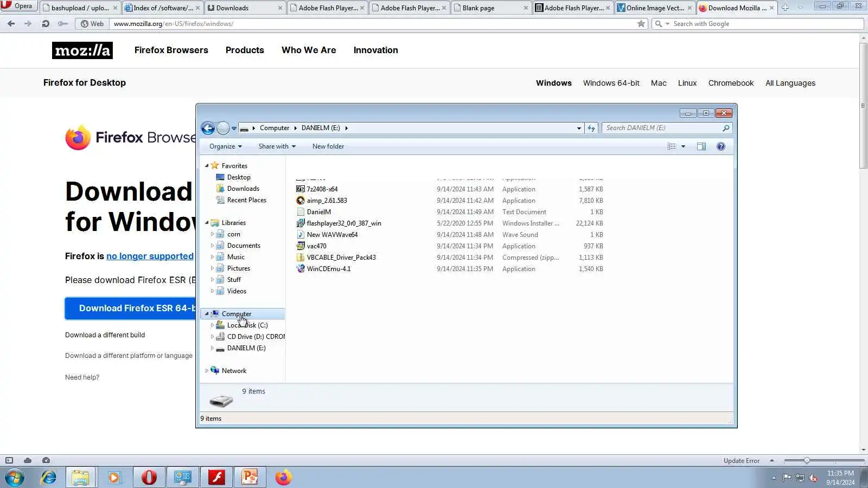The width and height of the screenshot is (868, 488).
Task: Select the WinCDEmu-4.1 application icon
Action: [301, 269]
